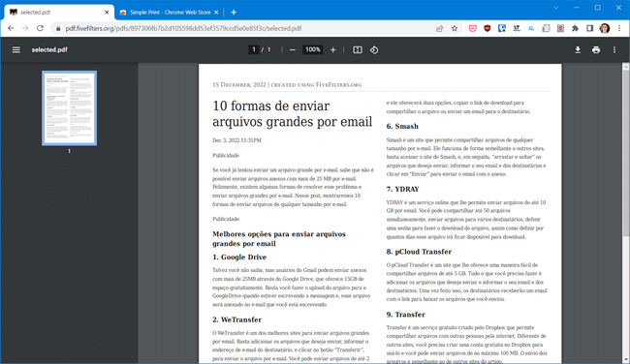Open the Extensions puzzle icon menu
630x364 pixels.
[x=575, y=28]
